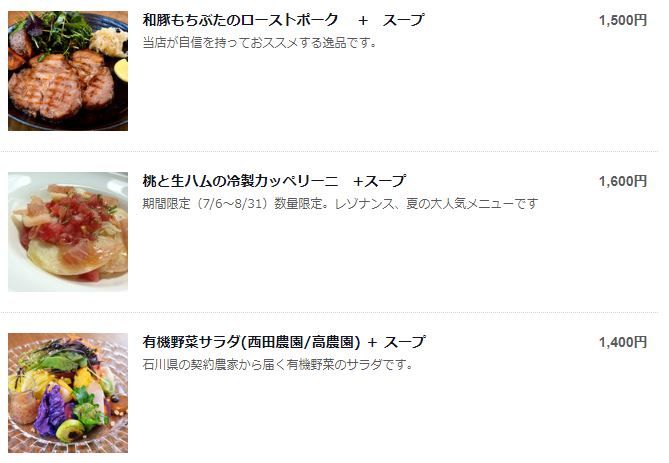Viewport: 669px width, 463px height.
Task: Select the 1,600円 price of capellini
Action: [x=623, y=181]
